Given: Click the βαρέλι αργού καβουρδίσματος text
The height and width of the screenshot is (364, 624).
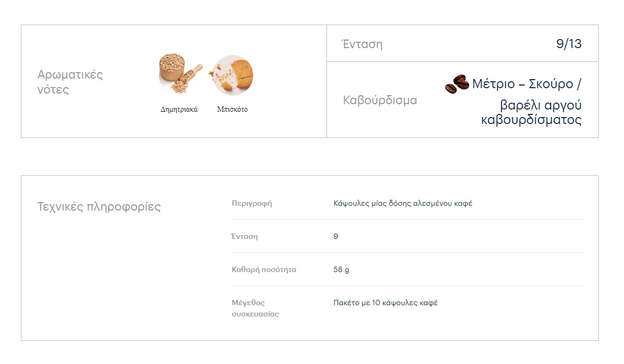Looking at the screenshot, I should tap(531, 112).
